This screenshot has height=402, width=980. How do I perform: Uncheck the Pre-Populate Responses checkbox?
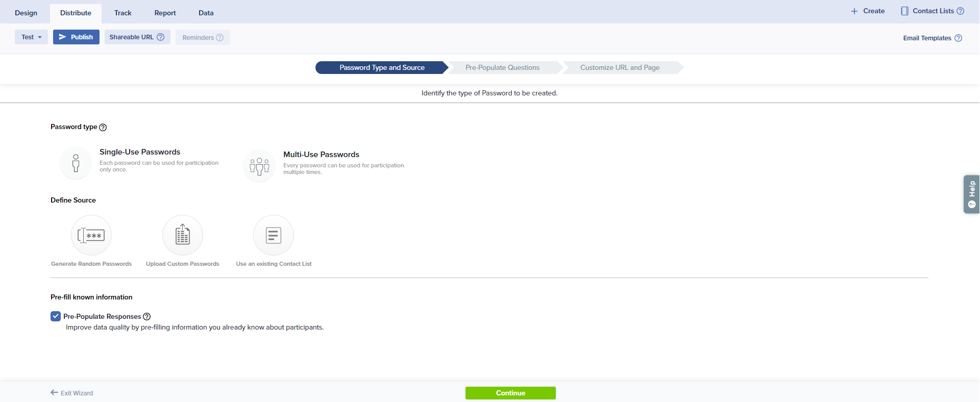pyautogui.click(x=56, y=316)
